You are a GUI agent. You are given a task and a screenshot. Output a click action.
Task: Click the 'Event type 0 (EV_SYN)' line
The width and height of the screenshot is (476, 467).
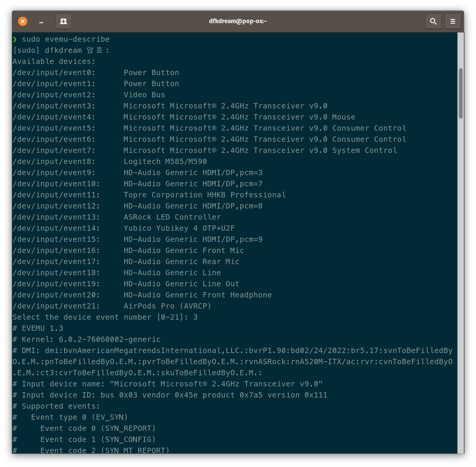coord(70,417)
